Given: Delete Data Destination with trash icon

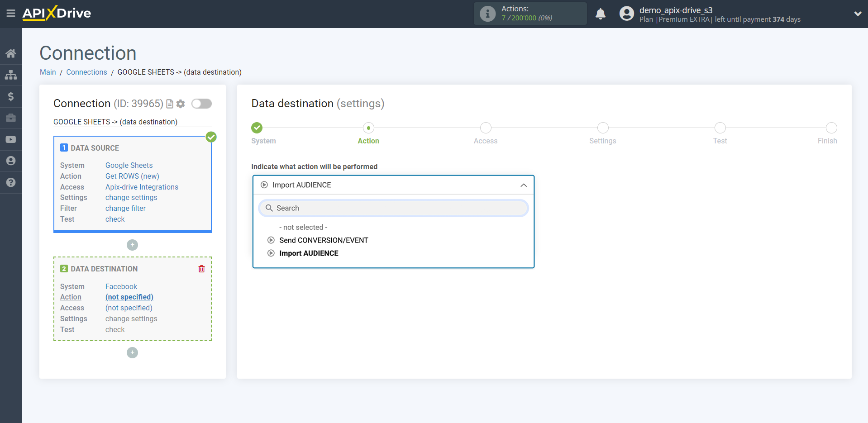Looking at the screenshot, I should pyautogui.click(x=201, y=269).
